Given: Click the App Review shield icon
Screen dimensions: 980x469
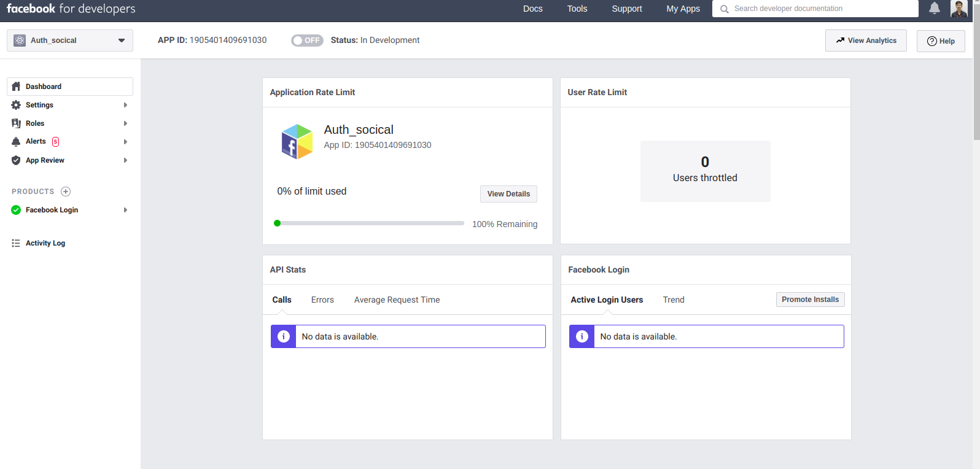Looking at the screenshot, I should point(16,160).
